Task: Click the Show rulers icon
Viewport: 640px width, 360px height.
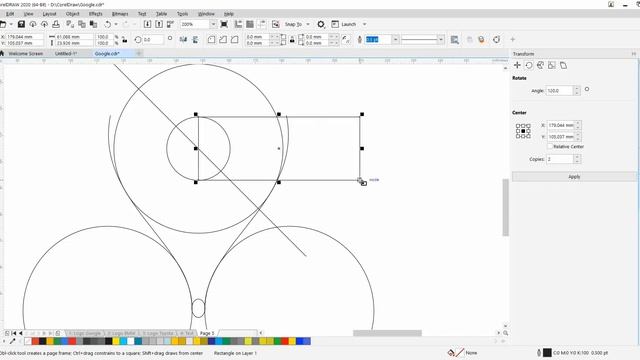Action: pos(238,24)
